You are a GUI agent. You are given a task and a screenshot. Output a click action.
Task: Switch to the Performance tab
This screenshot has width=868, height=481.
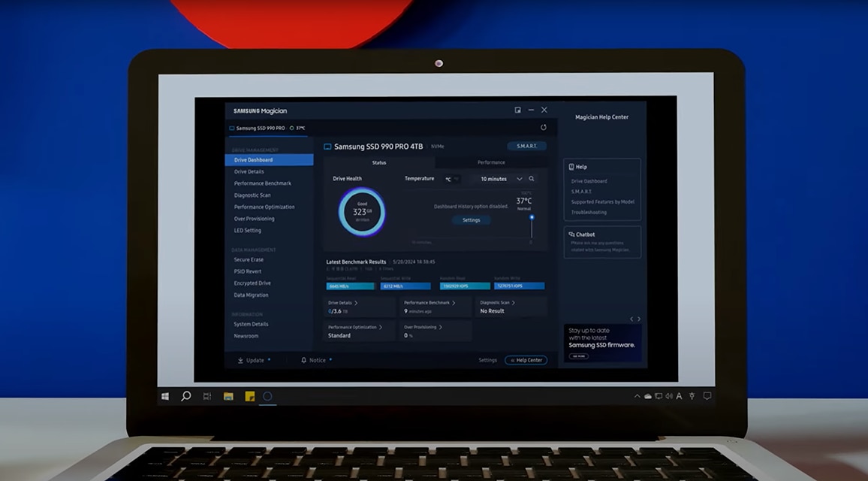tap(491, 162)
